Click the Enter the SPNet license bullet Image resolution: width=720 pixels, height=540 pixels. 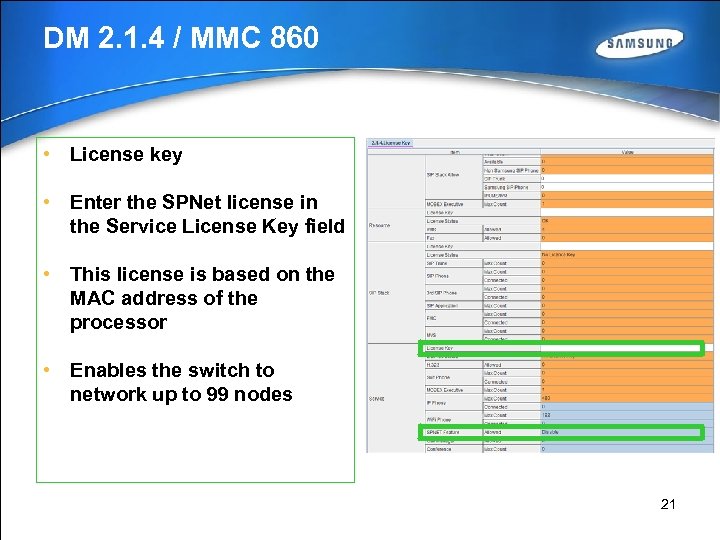207,214
